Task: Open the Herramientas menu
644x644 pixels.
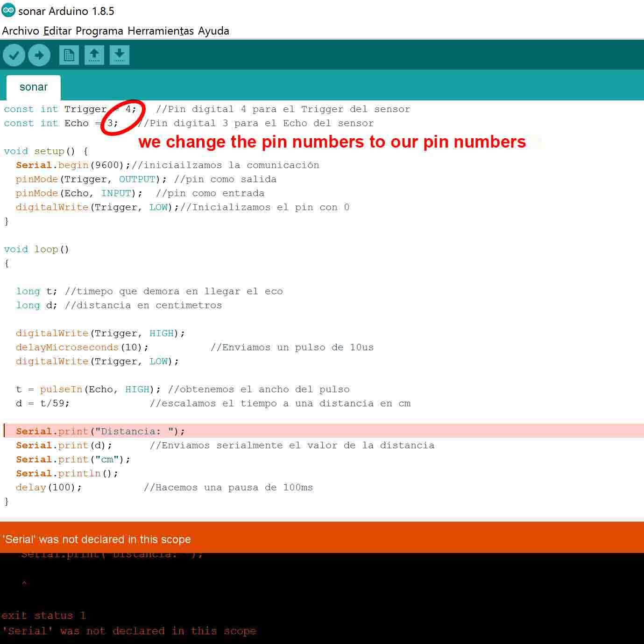Action: tap(161, 31)
